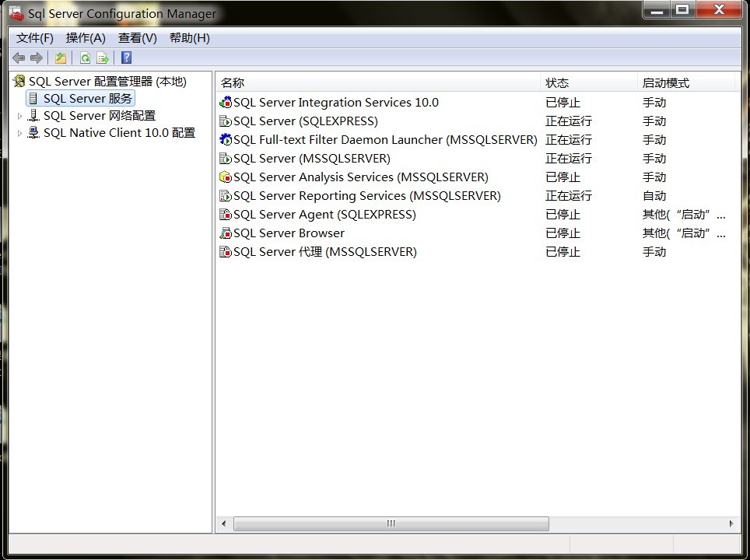Click the Export list toolbar icon
The height and width of the screenshot is (560, 750).
[102, 58]
